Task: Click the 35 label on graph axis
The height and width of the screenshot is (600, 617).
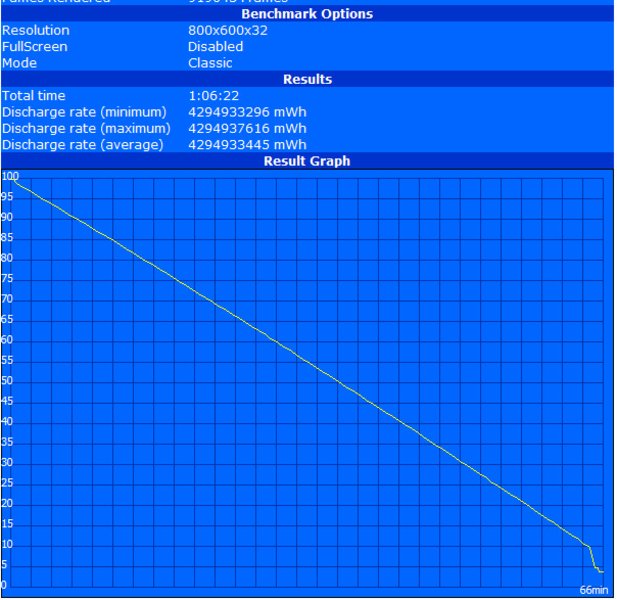Action: tap(7, 442)
